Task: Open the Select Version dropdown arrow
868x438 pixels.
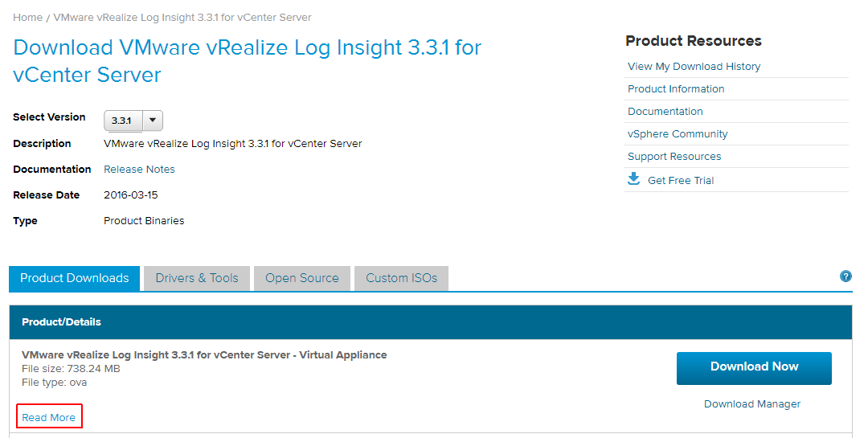Action: [x=153, y=121]
